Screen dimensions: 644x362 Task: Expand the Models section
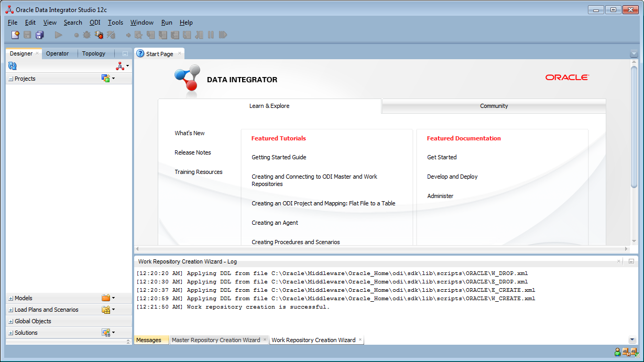pyautogui.click(x=11, y=298)
